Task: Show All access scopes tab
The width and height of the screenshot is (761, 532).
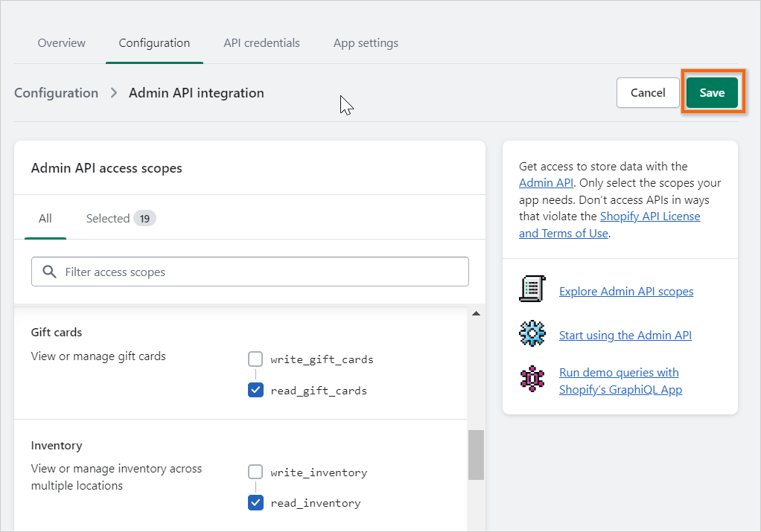Action: pos(45,218)
